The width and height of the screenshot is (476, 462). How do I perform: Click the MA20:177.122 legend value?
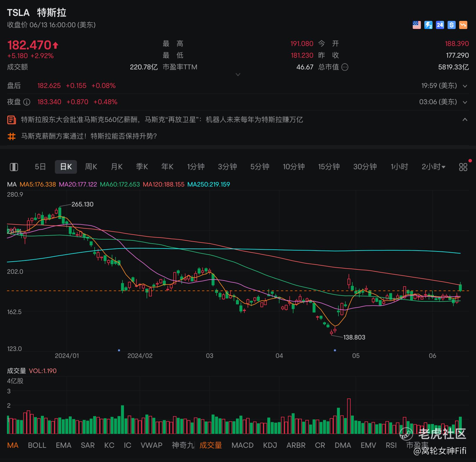click(78, 184)
